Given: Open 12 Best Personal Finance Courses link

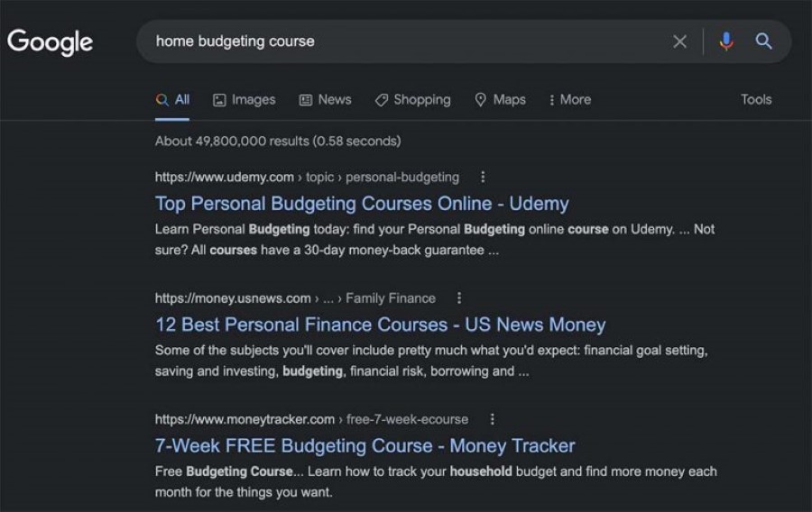Looking at the screenshot, I should click(x=380, y=325).
